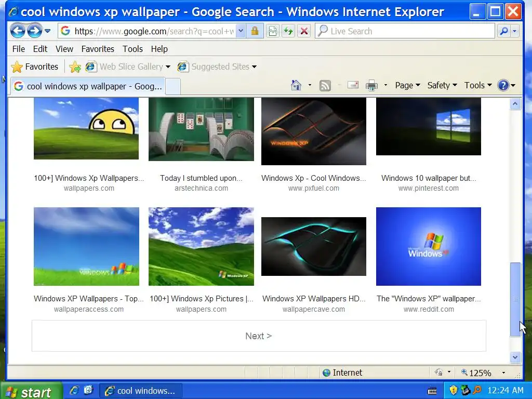Click the Show Desktop quick launch icon
Image resolution: width=532 pixels, height=399 pixels.
point(88,390)
